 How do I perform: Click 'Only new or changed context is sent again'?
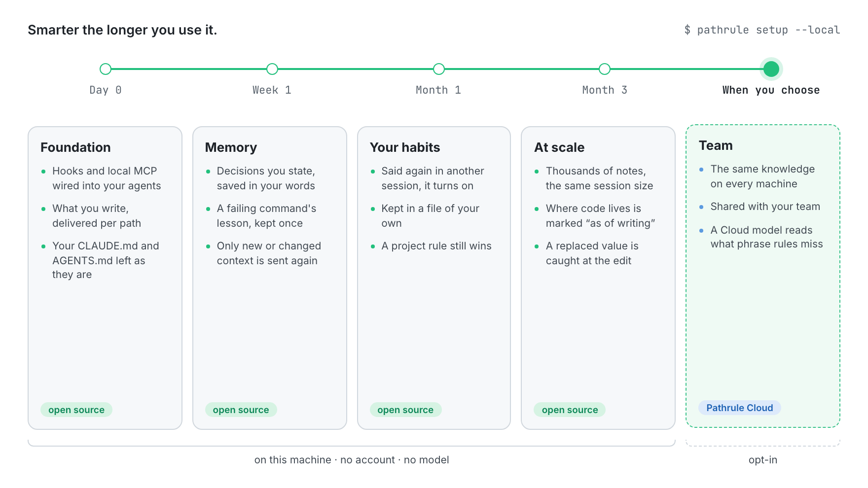(x=269, y=253)
